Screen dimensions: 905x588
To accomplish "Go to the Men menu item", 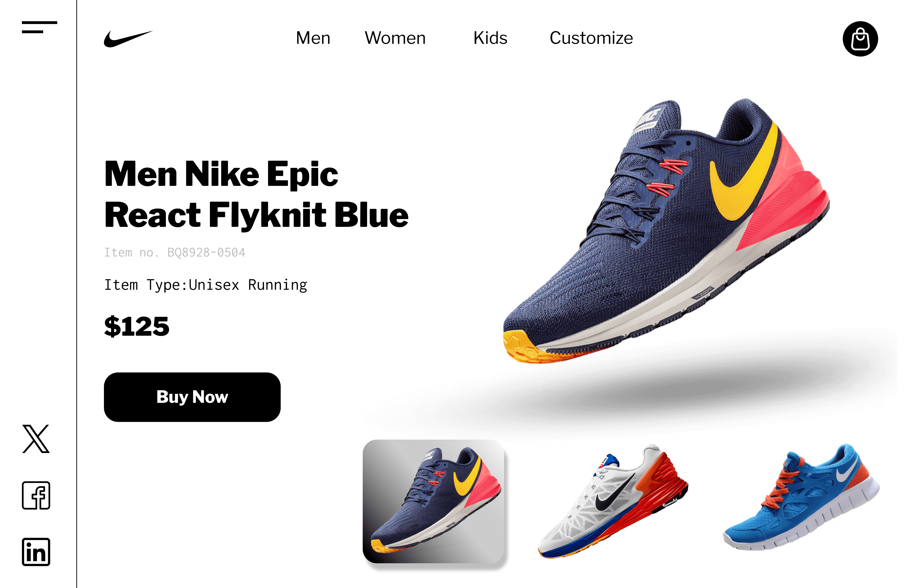I will pos(313,38).
